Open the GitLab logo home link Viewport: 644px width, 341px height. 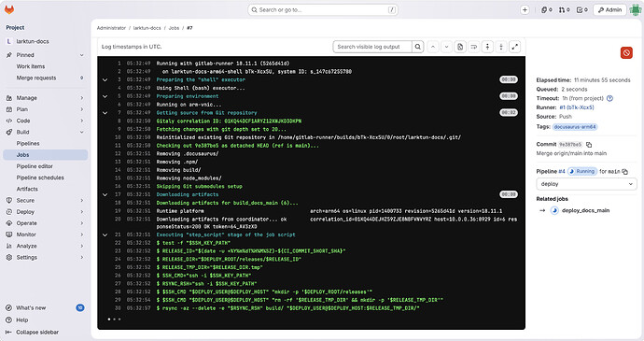point(9,10)
